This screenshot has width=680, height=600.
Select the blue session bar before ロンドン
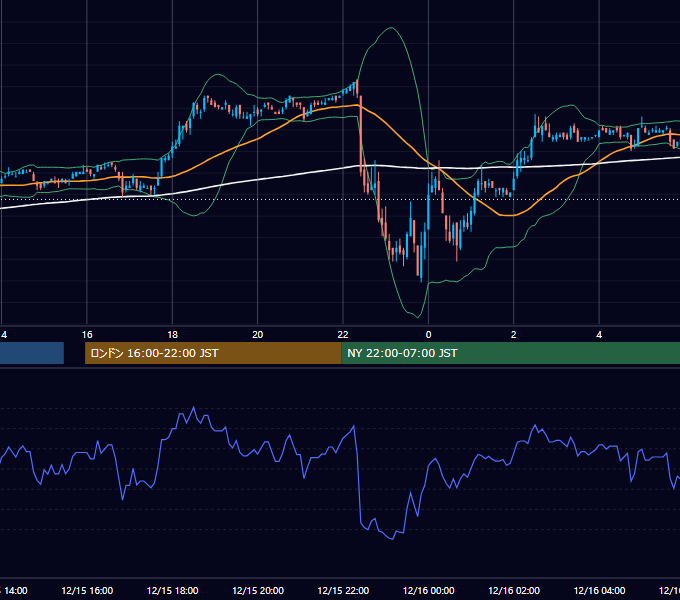tap(32, 353)
